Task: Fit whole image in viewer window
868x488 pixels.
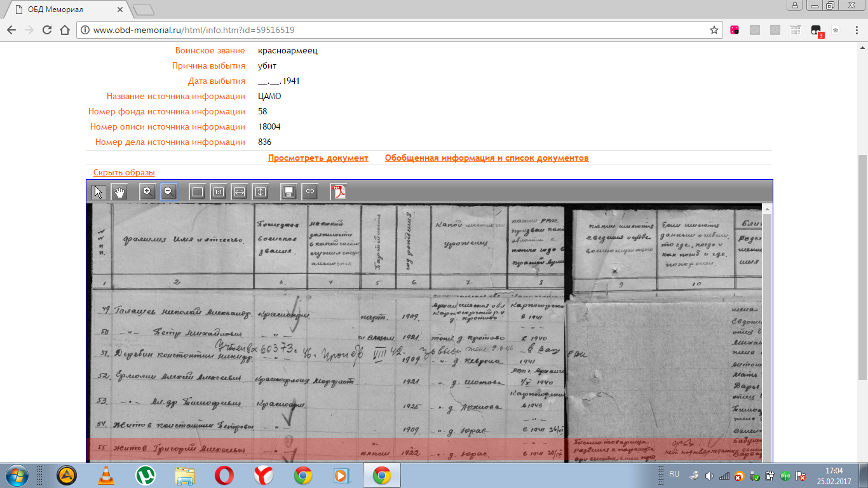Action: coord(198,192)
